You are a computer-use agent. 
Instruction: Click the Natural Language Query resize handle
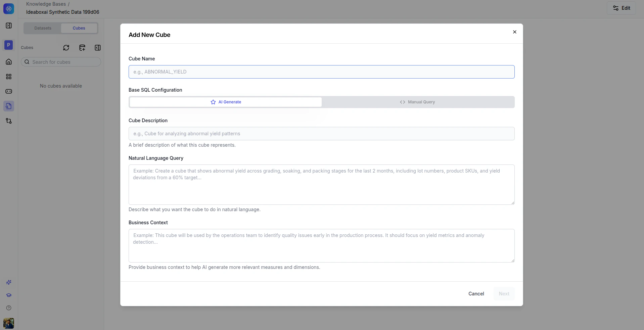click(x=513, y=203)
